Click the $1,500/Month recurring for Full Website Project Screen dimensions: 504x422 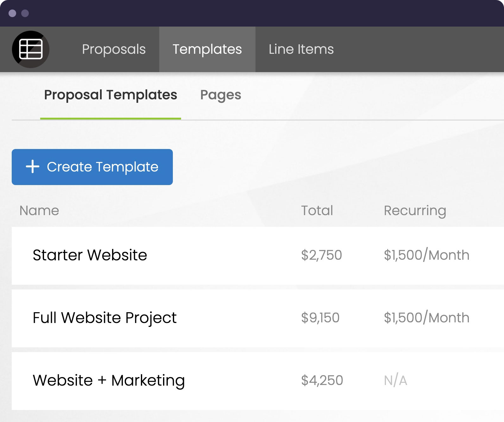point(426,318)
